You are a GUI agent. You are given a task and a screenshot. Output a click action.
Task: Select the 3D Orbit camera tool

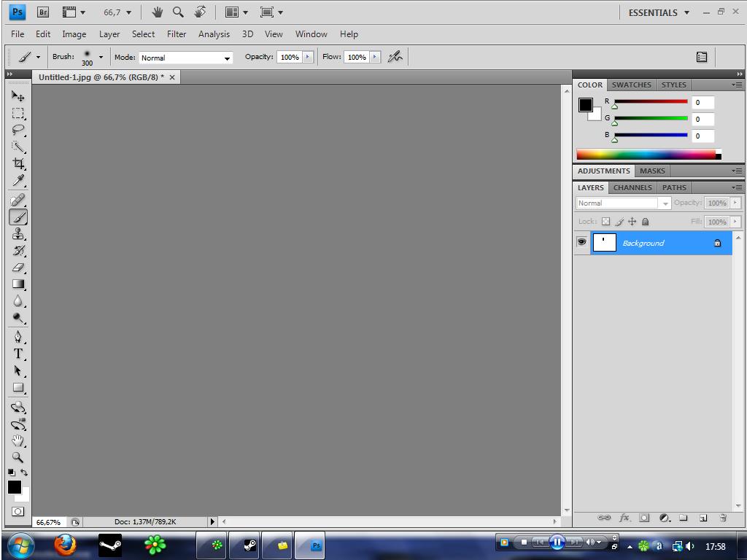18,424
